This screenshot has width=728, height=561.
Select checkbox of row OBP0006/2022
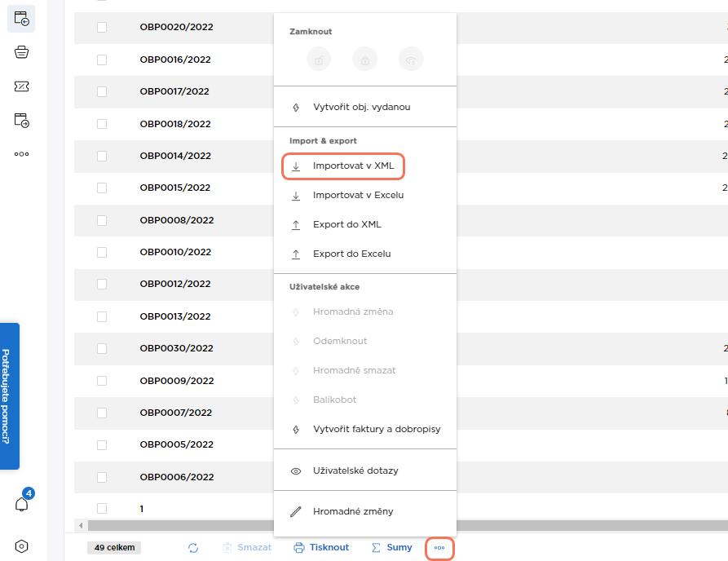102,477
